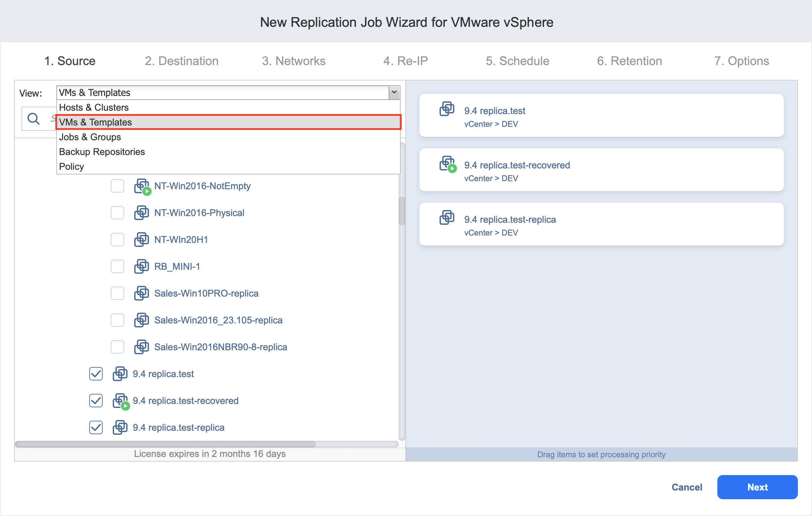Check the Sales-Win2016NBR90-8-replica checkbox
Image resolution: width=812 pixels, height=516 pixels.
pos(117,347)
